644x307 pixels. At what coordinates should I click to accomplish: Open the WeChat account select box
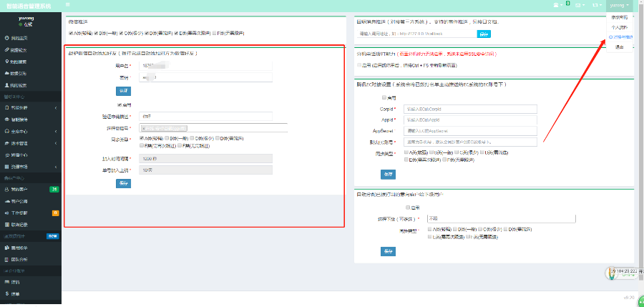point(213,128)
